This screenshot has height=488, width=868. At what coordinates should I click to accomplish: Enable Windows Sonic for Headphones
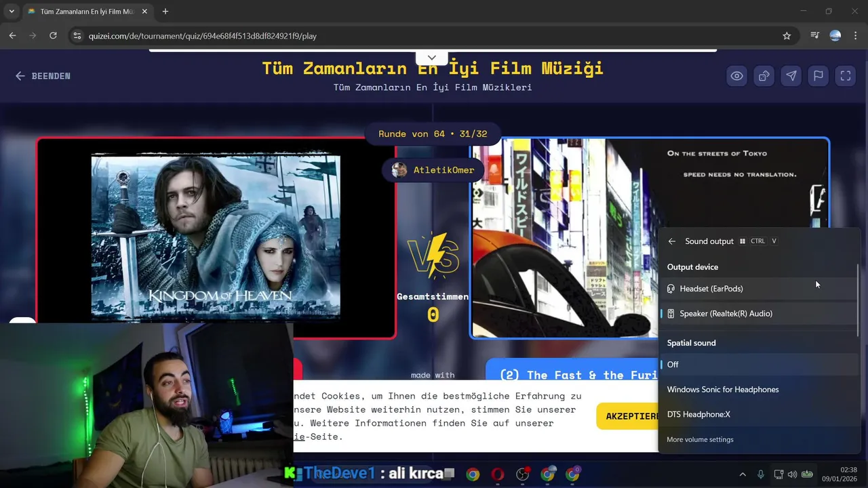(x=759, y=390)
